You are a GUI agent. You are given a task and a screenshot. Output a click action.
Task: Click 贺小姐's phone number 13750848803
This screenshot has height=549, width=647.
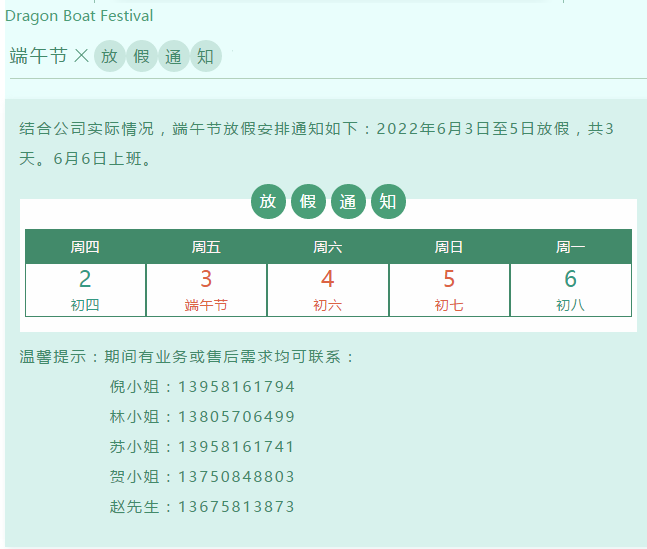(x=236, y=477)
